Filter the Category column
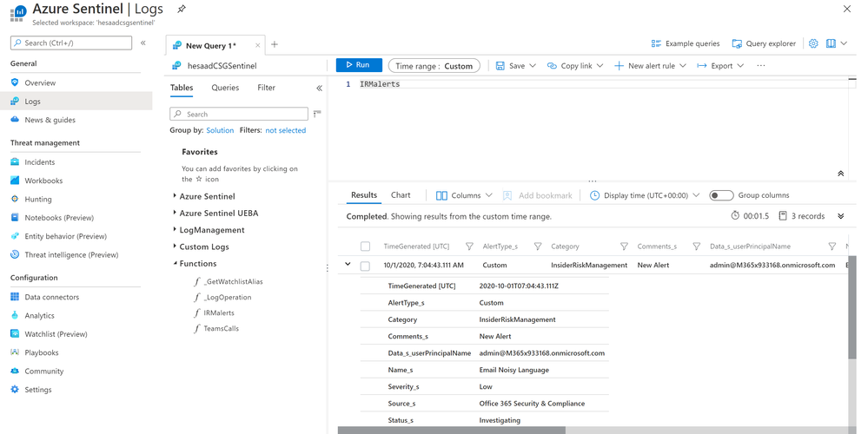 (624, 247)
